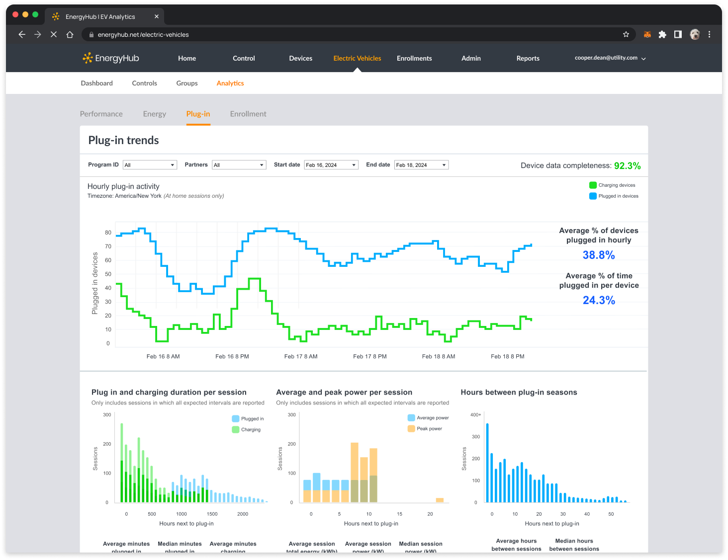Open the Start date dropdown
Image resolution: width=728 pixels, height=560 pixels.
[x=331, y=165]
